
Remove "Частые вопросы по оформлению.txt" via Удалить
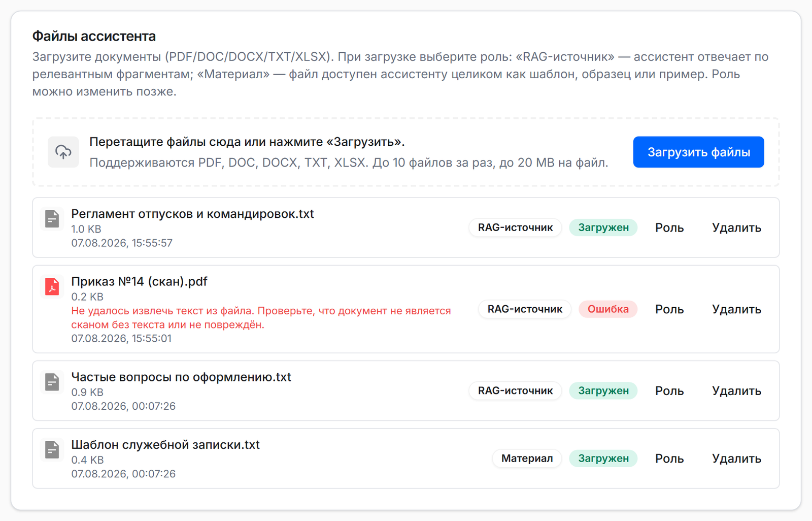pos(736,390)
